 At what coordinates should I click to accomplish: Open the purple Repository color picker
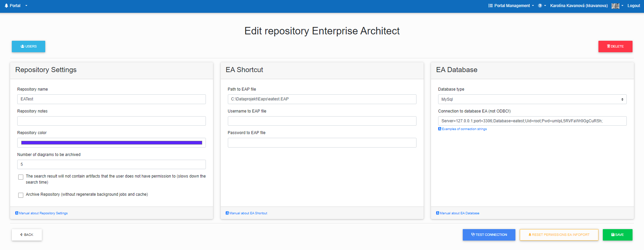(111, 143)
